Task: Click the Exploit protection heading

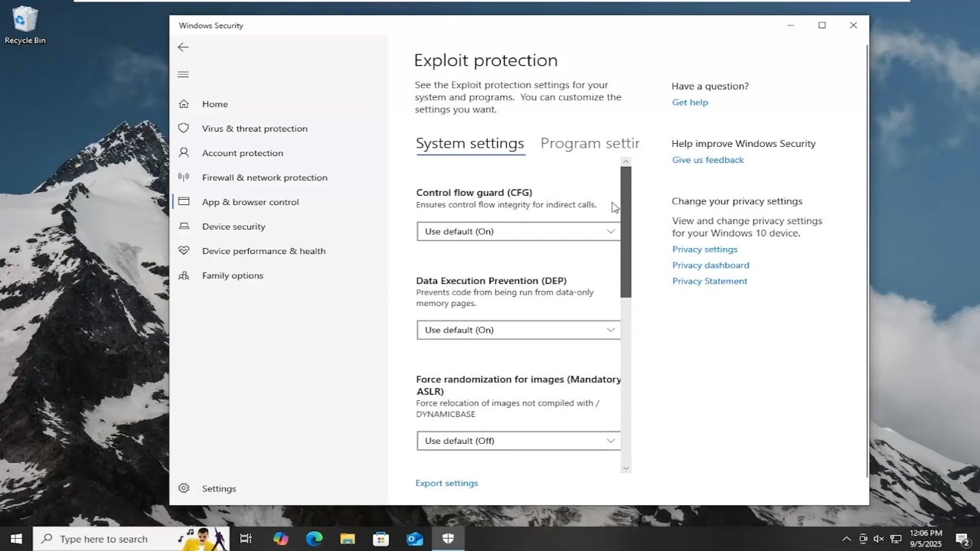Action: pyautogui.click(x=485, y=60)
